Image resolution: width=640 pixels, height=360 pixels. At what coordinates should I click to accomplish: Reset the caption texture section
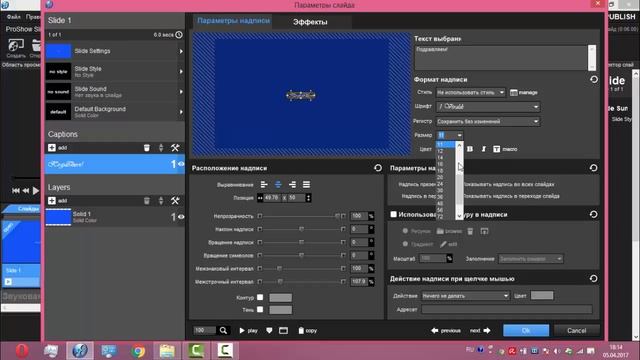593,214
